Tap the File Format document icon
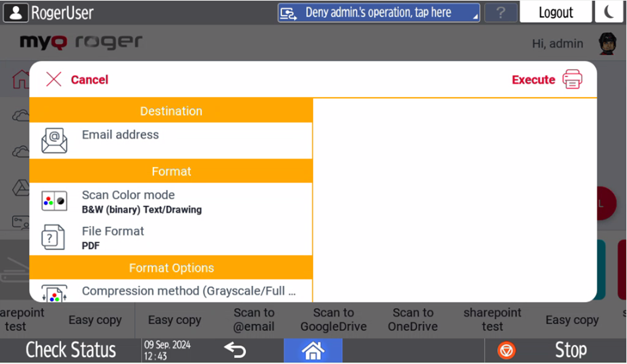 point(53,237)
